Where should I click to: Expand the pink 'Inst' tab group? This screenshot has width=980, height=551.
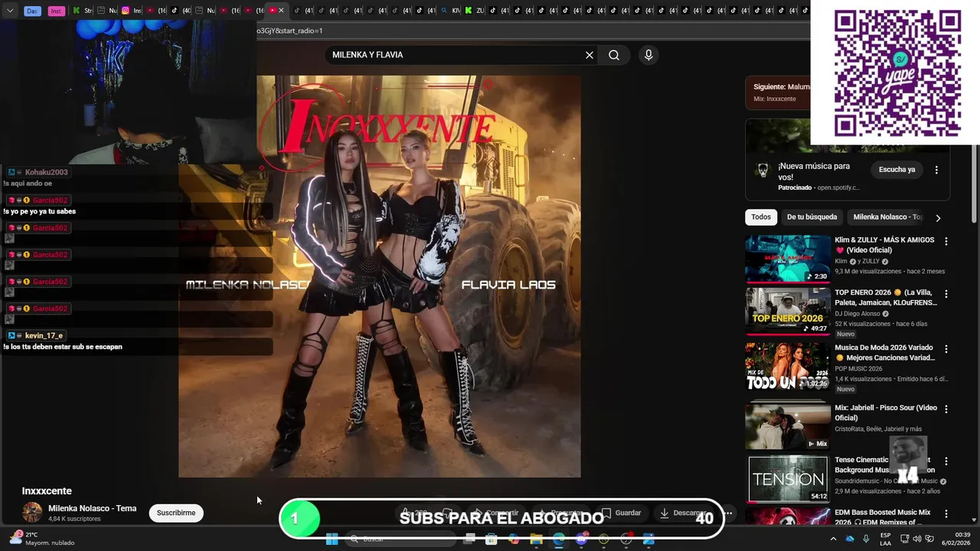[56, 11]
